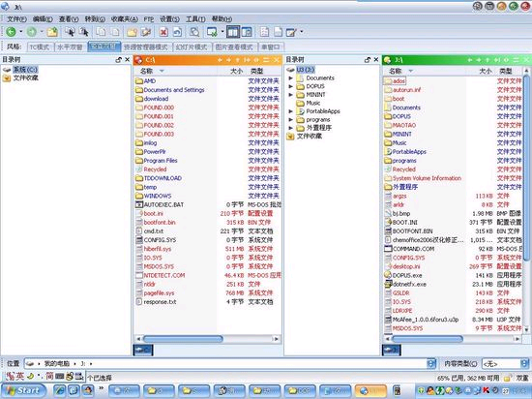Viewport: 532px width, 399px height.
Task: Select 系统 (C:) in left folder tree
Action: pyautogui.click(x=25, y=70)
